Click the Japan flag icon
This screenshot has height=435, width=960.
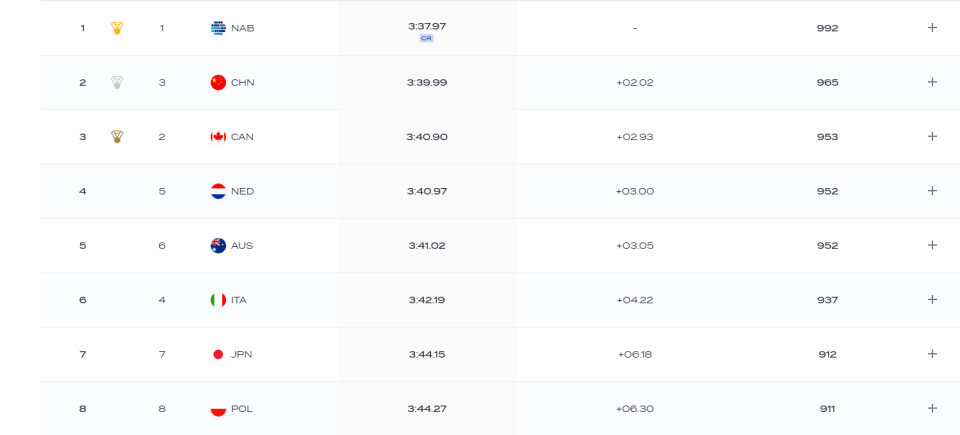[218, 354]
